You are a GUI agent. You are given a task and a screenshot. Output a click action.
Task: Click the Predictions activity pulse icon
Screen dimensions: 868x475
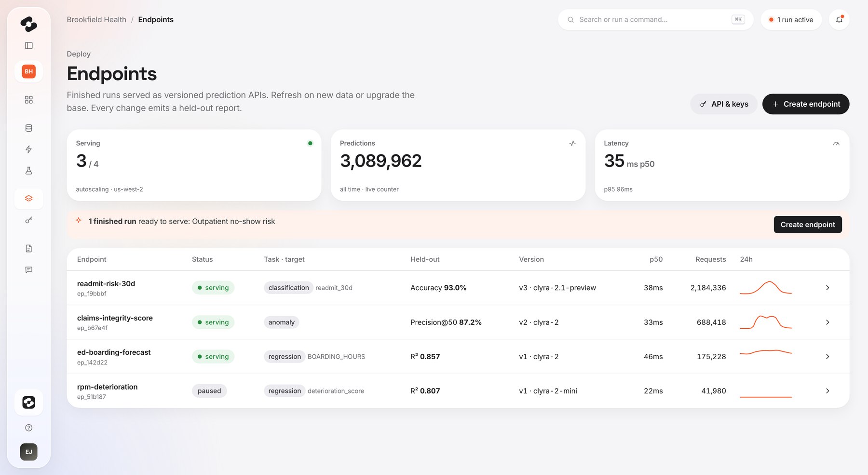pyautogui.click(x=572, y=143)
